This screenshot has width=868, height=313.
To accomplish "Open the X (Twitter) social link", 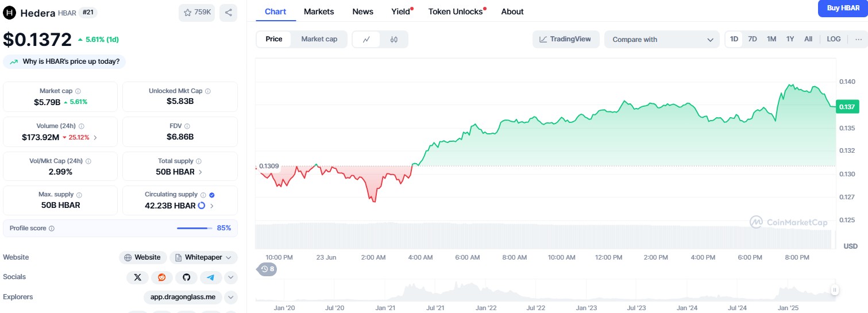I will [x=137, y=277].
